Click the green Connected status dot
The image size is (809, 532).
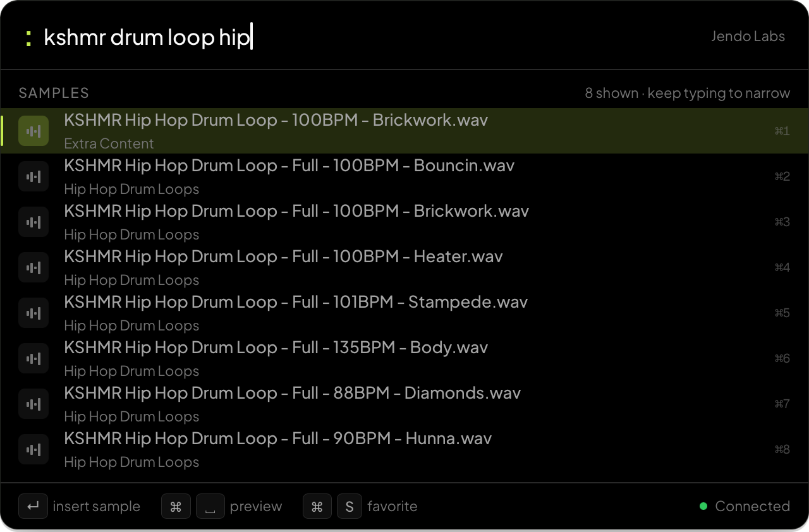tap(703, 506)
